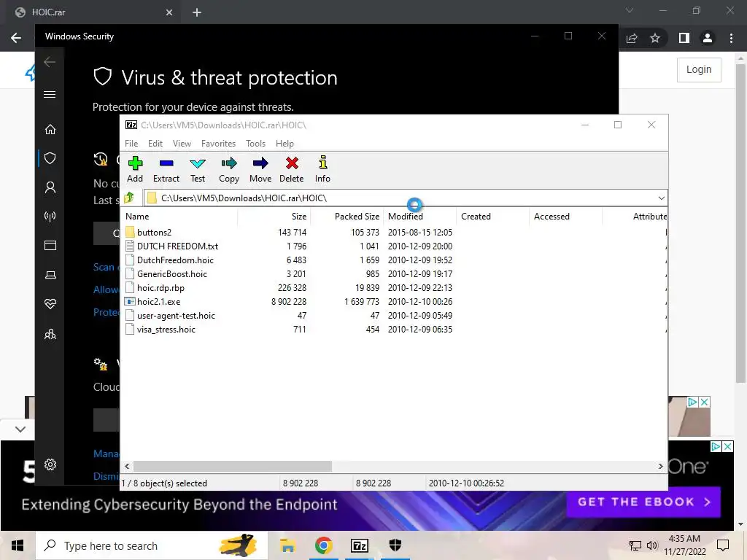Screen dimensions: 747x560
Task: Open Home in Windows Security sidebar
Action: (x=50, y=130)
